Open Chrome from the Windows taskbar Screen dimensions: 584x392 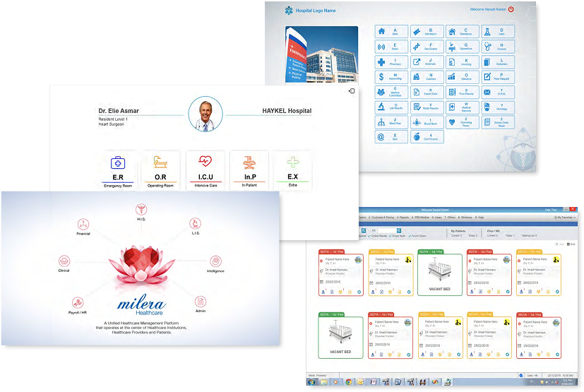coord(349,381)
